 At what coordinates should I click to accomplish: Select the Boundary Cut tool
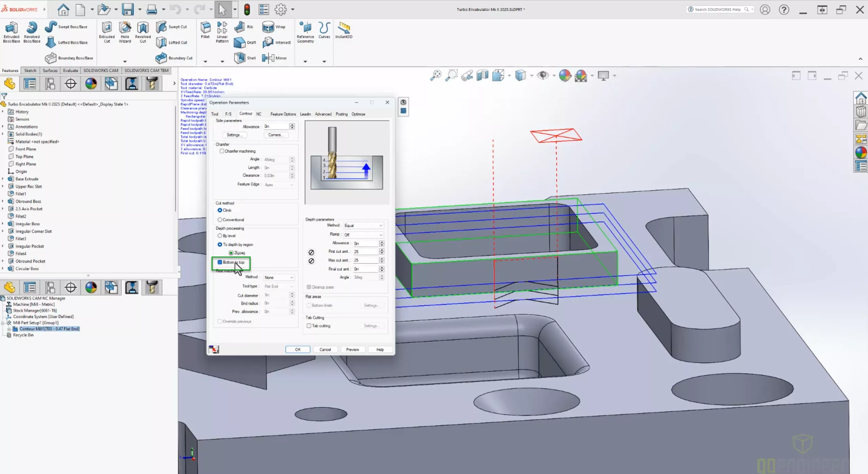coord(174,58)
